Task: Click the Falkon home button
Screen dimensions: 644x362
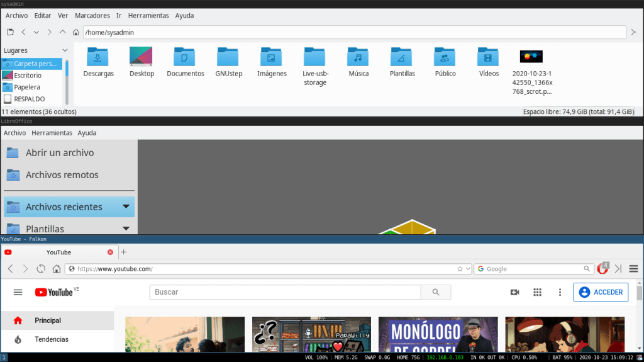Action: point(57,269)
